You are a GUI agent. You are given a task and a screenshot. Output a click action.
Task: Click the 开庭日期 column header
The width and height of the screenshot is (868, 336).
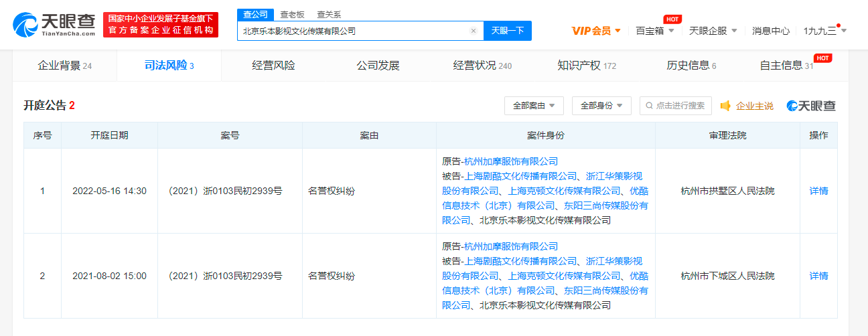point(109,135)
